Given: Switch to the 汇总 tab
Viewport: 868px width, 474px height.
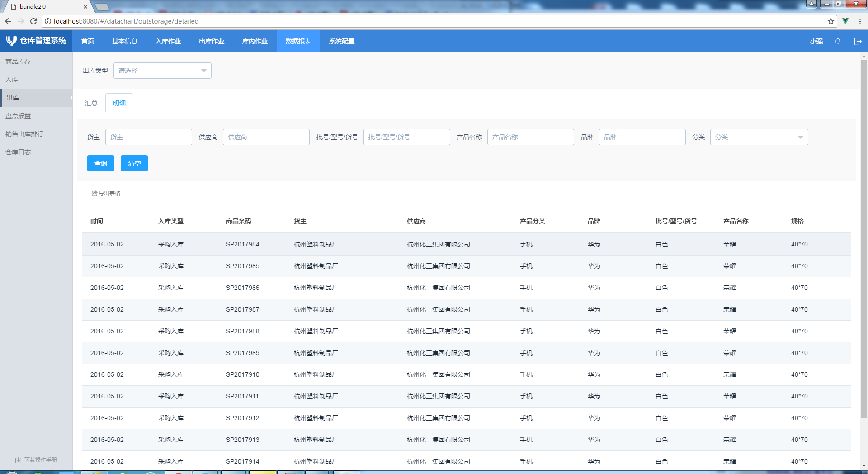Looking at the screenshot, I should pos(91,103).
